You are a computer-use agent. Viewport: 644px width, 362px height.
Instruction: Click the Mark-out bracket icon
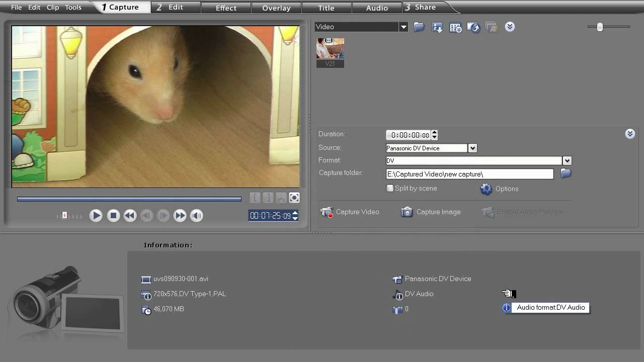point(268,198)
